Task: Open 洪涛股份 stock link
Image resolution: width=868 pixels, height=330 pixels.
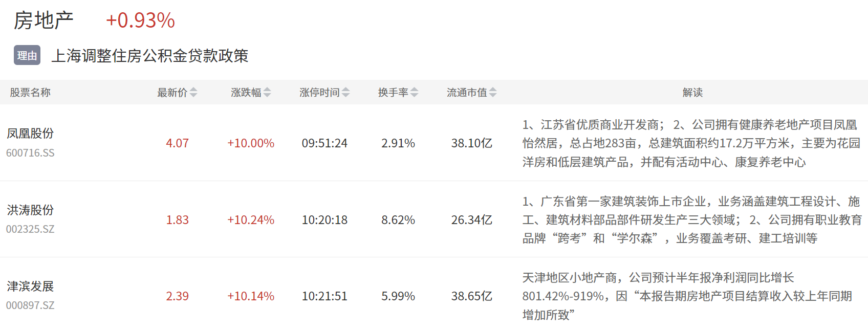Action: click(30, 210)
